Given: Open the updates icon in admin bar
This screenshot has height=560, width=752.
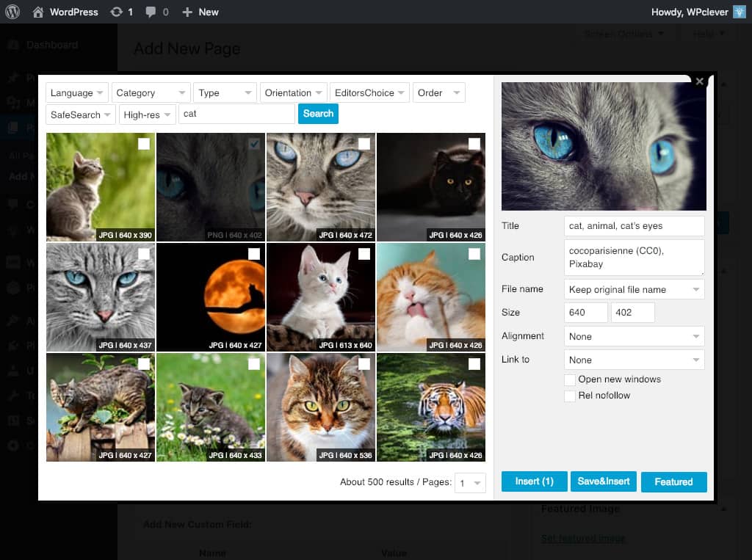Looking at the screenshot, I should coord(116,12).
